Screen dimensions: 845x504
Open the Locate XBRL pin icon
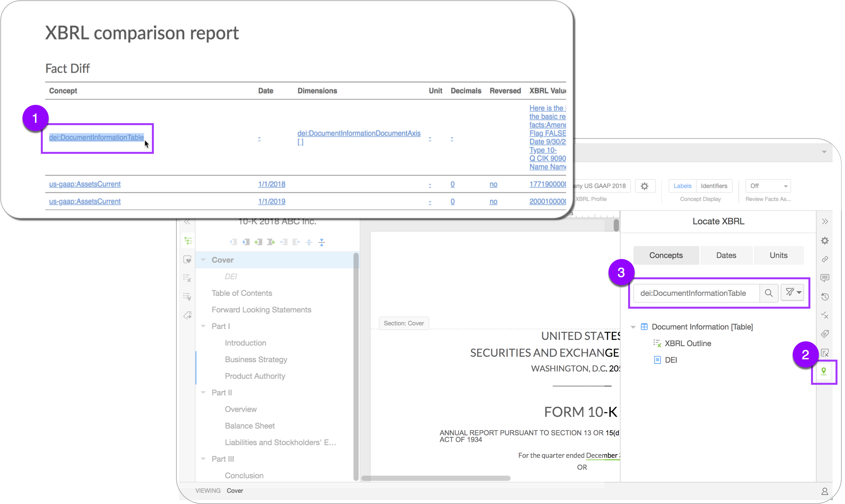click(x=823, y=371)
